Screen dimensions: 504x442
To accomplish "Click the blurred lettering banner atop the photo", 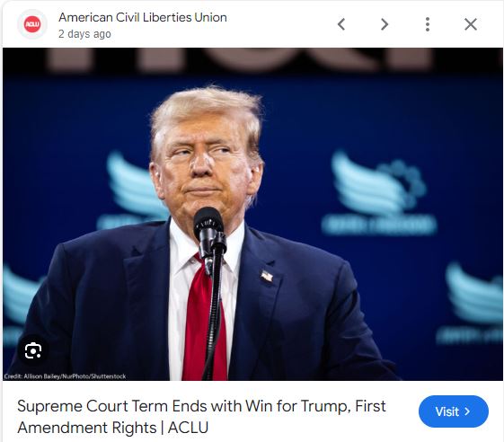I will 238,59.
